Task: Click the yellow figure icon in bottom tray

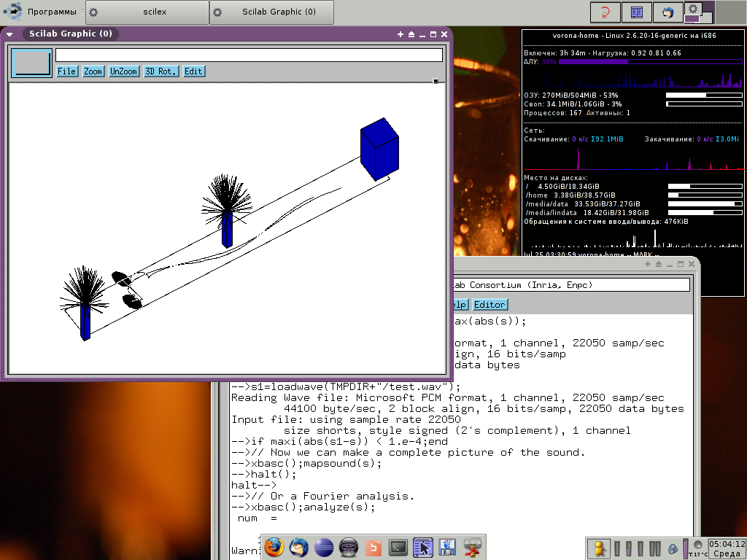Action: [x=599, y=548]
